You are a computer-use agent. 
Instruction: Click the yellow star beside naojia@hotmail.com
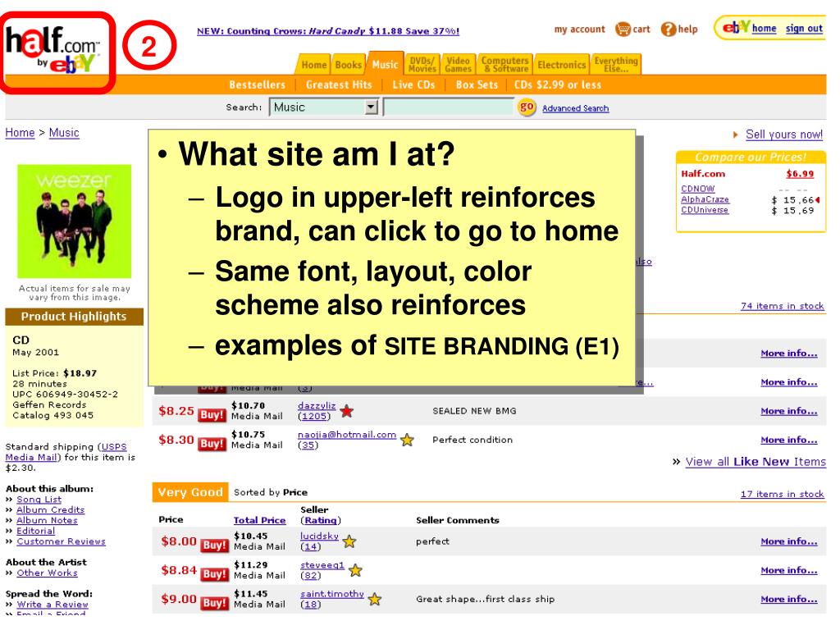(x=407, y=440)
